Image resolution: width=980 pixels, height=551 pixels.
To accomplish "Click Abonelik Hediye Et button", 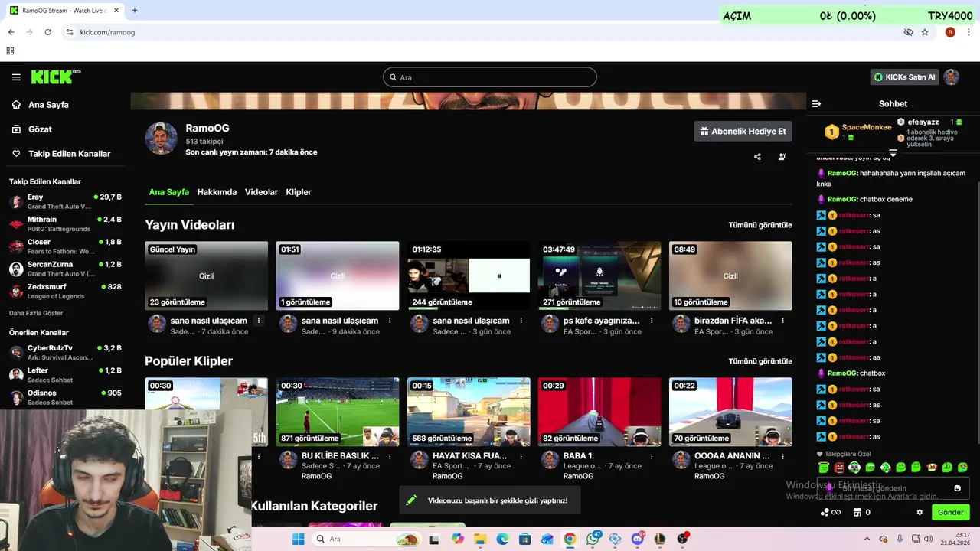I will click(743, 131).
